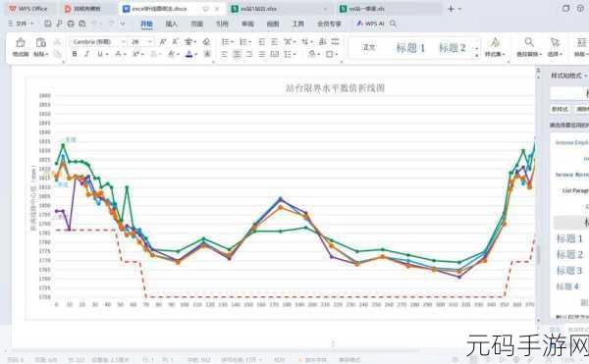Apply the 正文 body style

368,47
